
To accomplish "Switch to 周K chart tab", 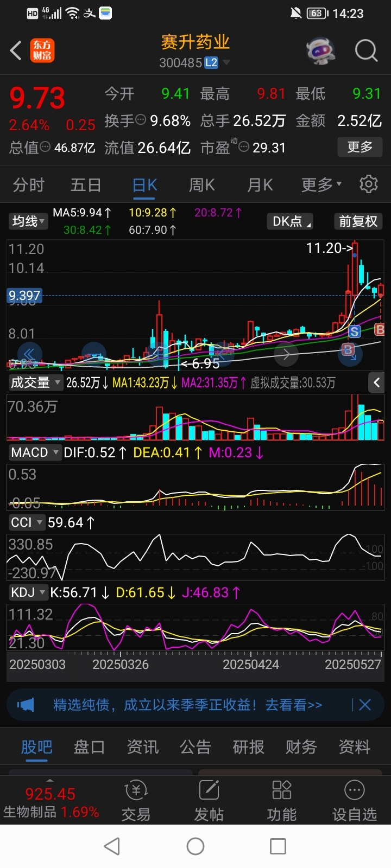I will click(x=202, y=185).
